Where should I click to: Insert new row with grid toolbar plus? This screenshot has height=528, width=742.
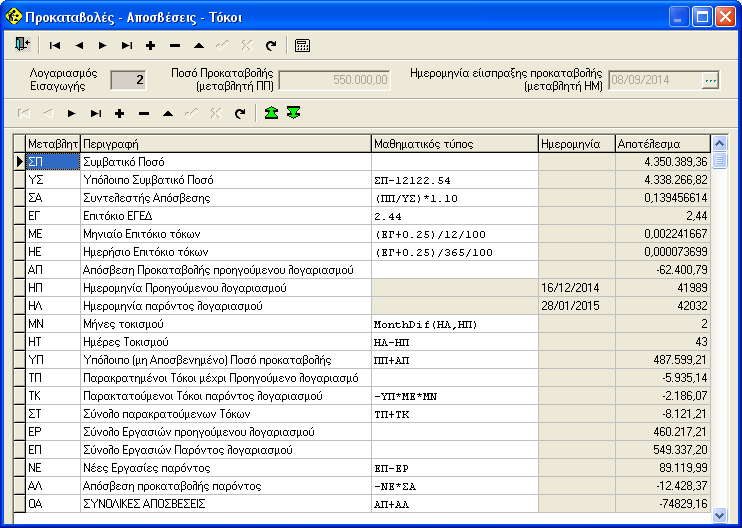pyautogui.click(x=119, y=113)
